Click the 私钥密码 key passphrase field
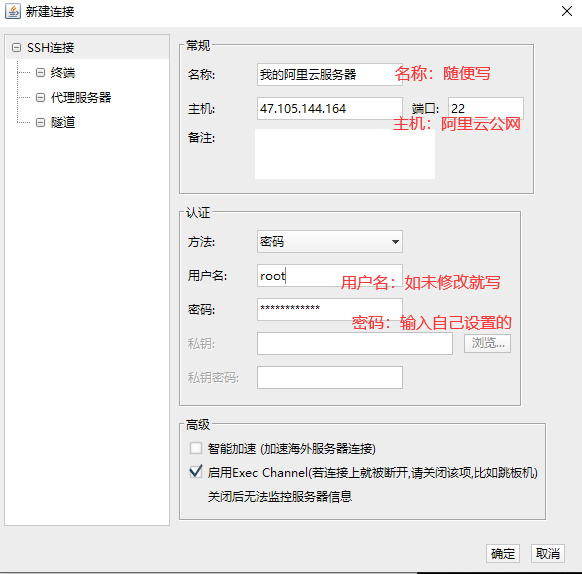Screen dimensions: 582x574 [330, 377]
